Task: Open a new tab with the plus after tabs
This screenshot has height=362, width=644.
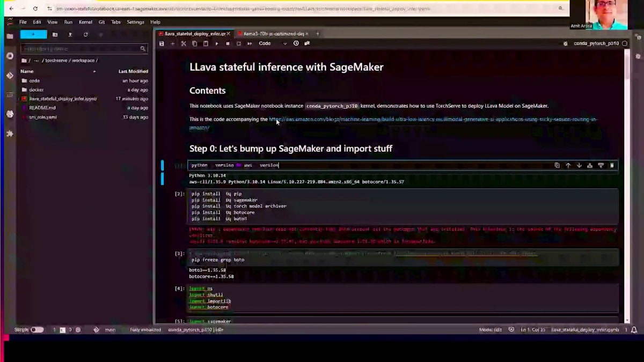Action: [318, 33]
